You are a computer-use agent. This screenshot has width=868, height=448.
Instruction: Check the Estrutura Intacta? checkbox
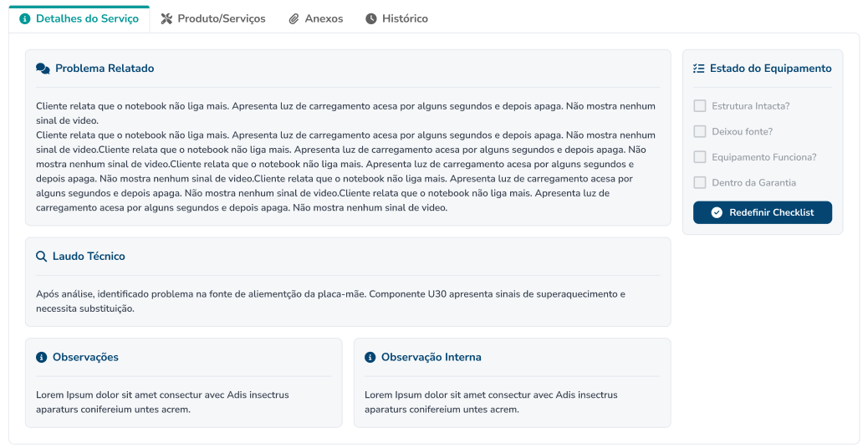tap(700, 106)
